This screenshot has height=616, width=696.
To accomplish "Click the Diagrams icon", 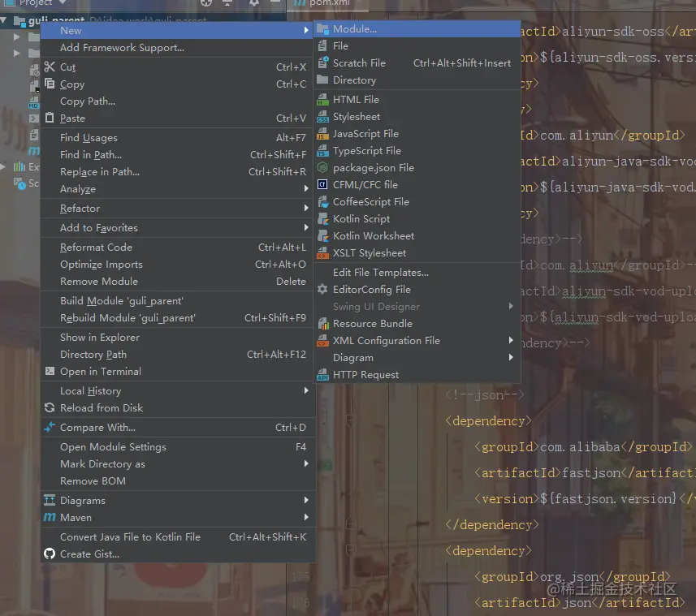I will [50, 500].
